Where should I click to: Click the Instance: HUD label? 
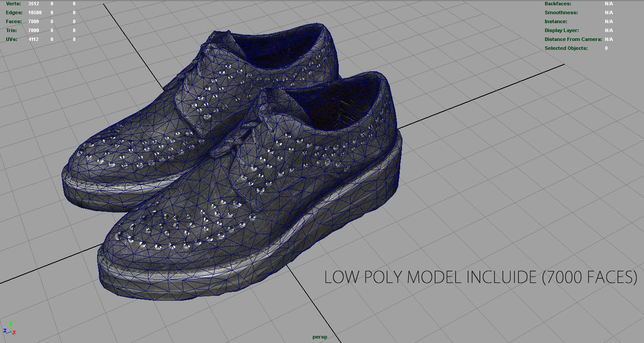tap(556, 21)
